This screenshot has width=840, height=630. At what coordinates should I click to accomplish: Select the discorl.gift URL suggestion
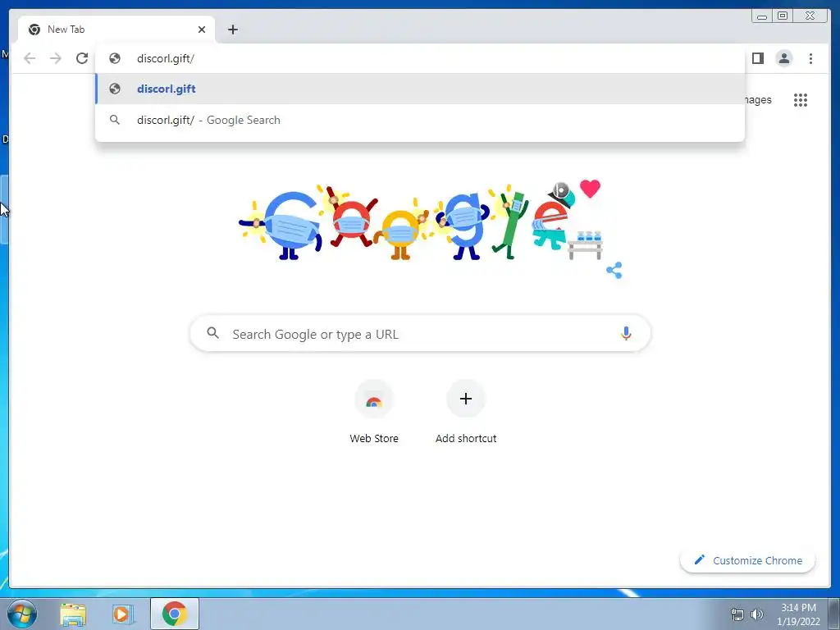pos(420,89)
